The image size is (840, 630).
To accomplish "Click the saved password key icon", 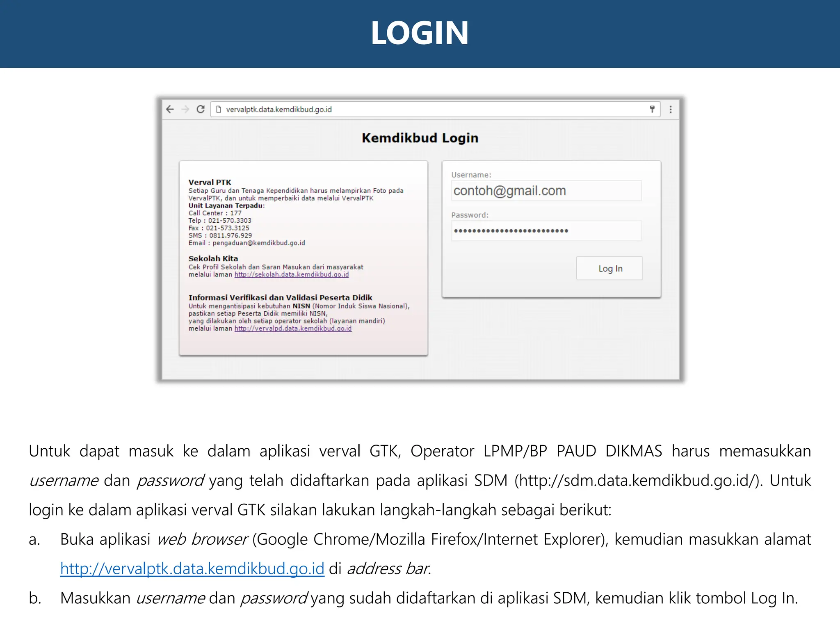I will click(652, 109).
